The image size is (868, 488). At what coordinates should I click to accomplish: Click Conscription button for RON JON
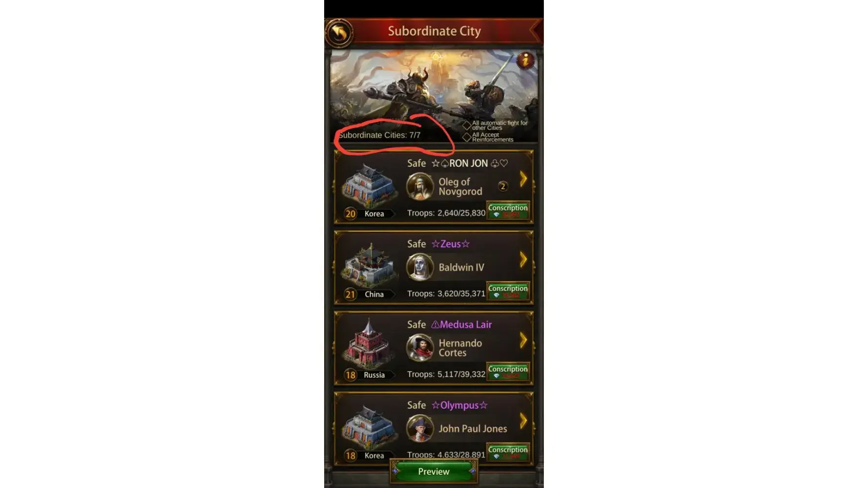pyautogui.click(x=508, y=210)
